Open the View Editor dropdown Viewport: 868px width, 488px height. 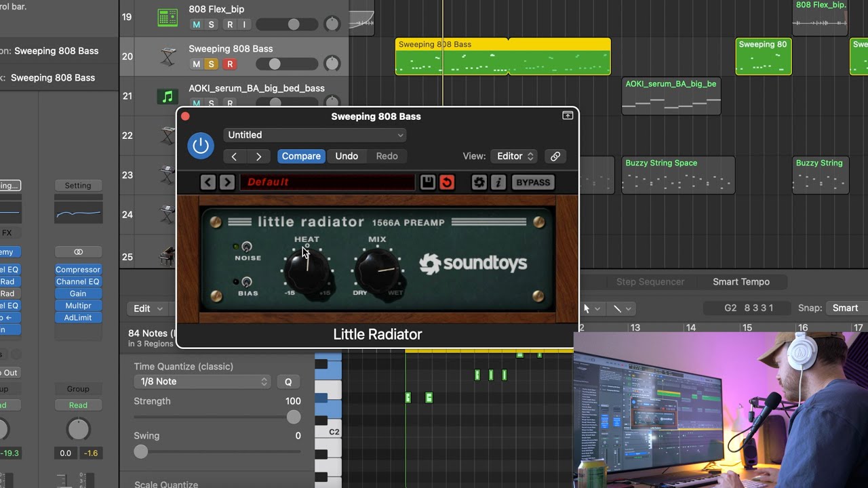514,157
